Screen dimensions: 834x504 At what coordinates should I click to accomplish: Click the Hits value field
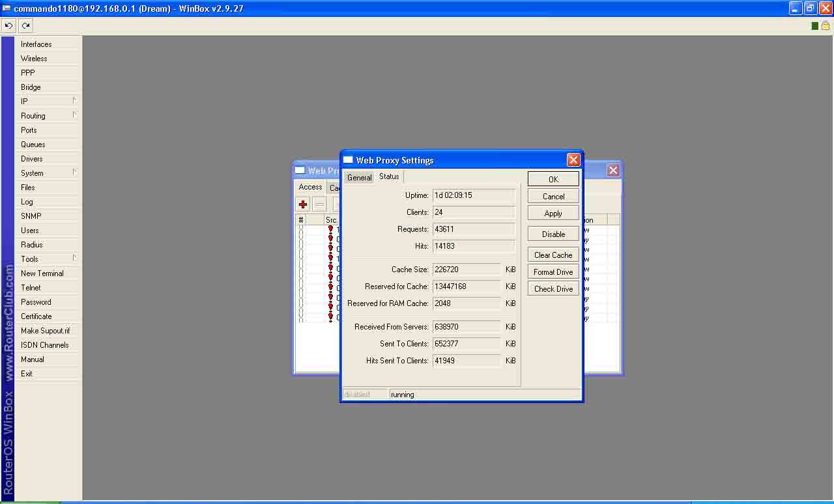click(x=474, y=246)
